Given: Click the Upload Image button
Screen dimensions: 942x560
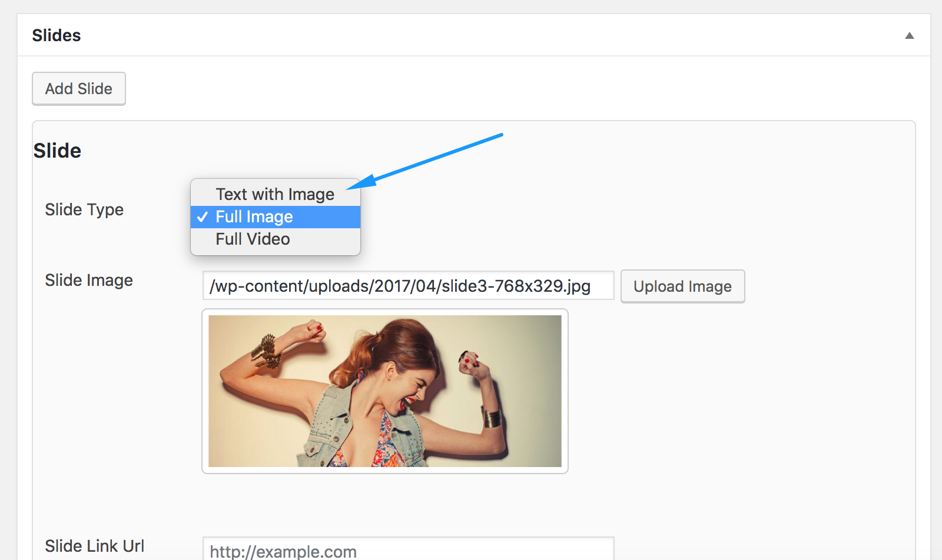Looking at the screenshot, I should click(x=683, y=286).
